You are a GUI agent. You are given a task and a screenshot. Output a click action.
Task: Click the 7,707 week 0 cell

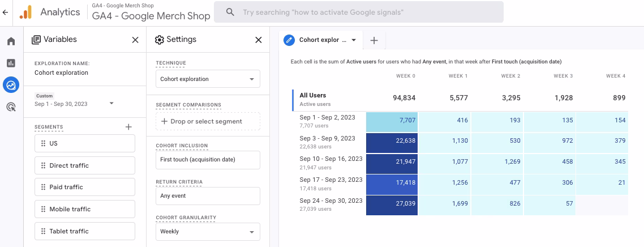click(x=392, y=122)
